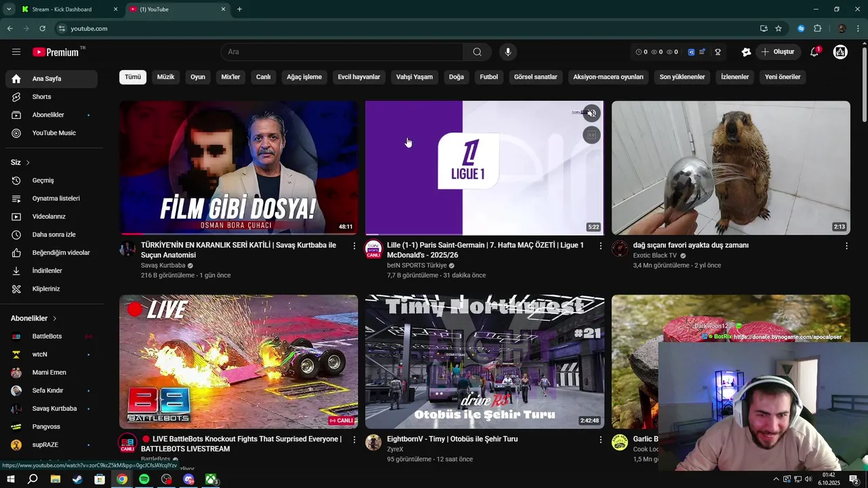Screen dimensions: 868x488
Task: Open beIN SPORTS Türkiye channel link
Action: pyautogui.click(x=416, y=266)
